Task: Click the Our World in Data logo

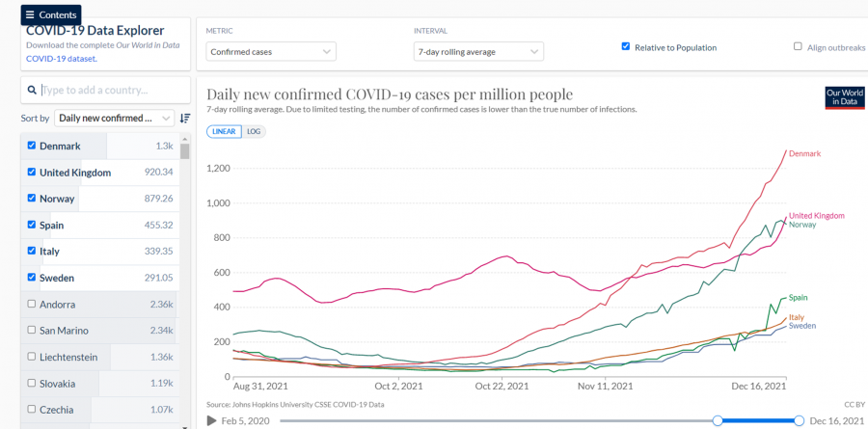Action: [844, 97]
